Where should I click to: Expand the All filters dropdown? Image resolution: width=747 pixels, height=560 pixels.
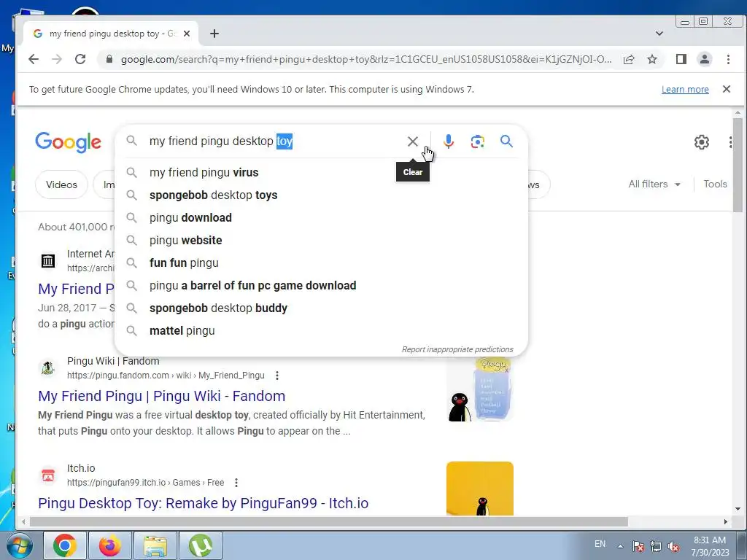pyautogui.click(x=654, y=184)
